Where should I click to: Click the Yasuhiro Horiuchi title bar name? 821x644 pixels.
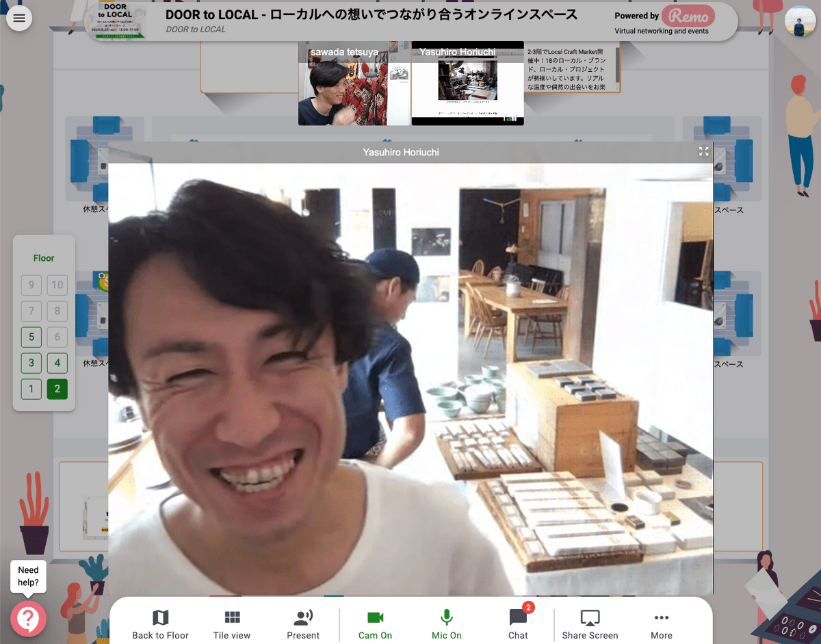[401, 152]
